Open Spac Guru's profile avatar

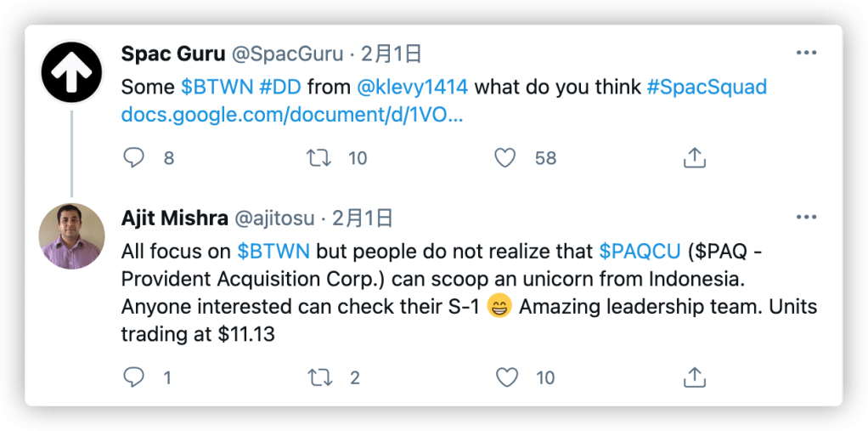point(72,71)
